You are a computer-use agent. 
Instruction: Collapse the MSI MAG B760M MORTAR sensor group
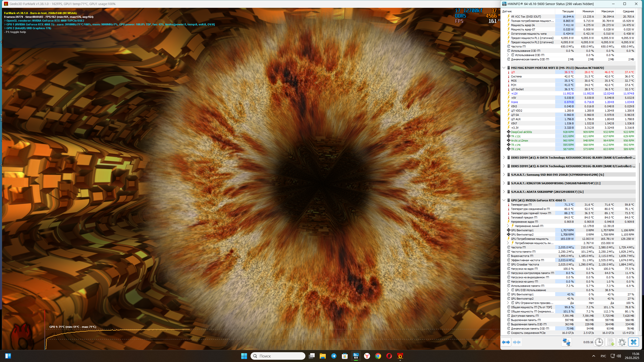coord(504,68)
